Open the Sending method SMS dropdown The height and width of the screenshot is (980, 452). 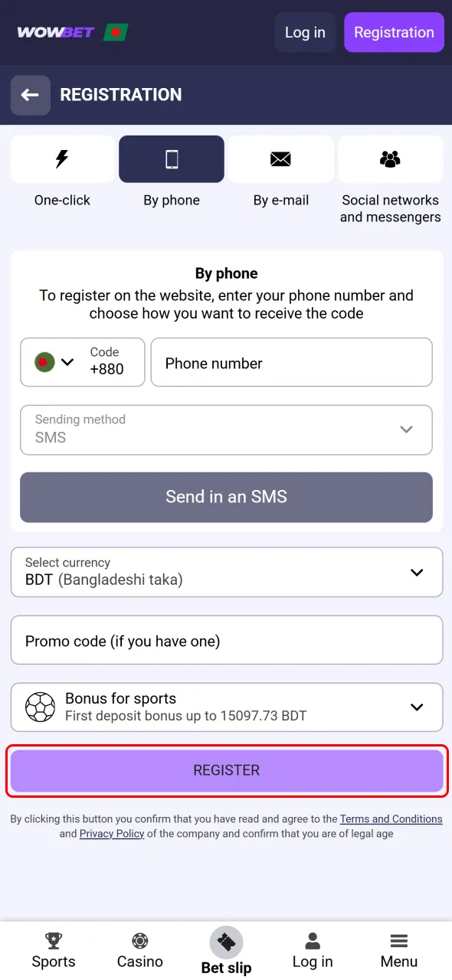coord(226,430)
